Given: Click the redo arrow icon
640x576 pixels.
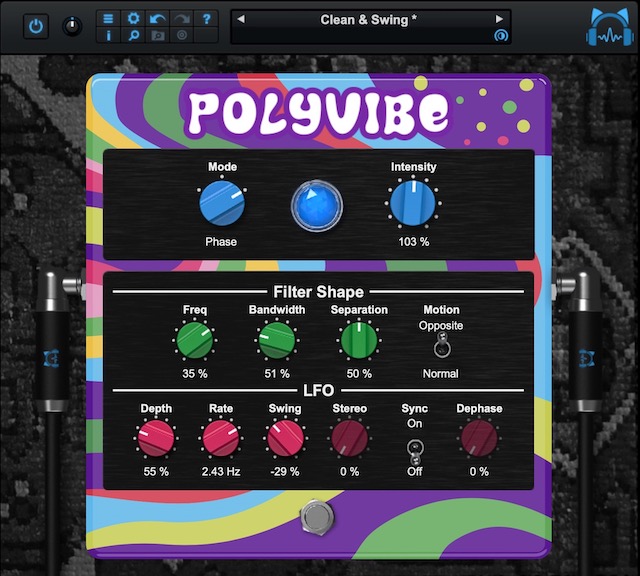Looking at the screenshot, I should point(181,19).
